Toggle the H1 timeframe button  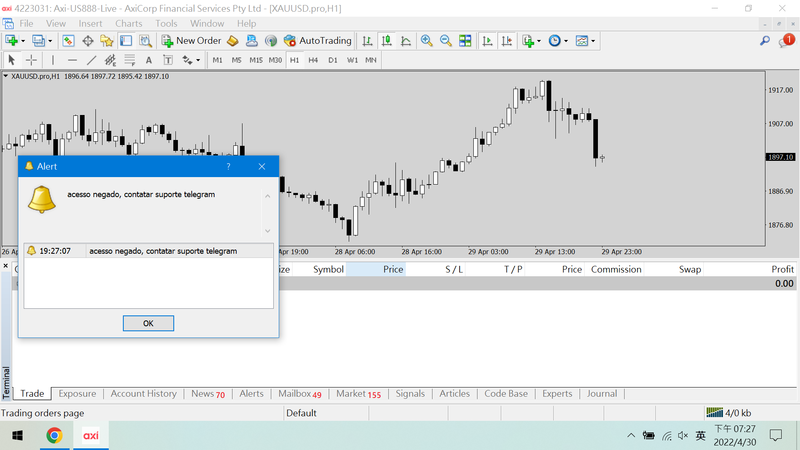pos(294,60)
